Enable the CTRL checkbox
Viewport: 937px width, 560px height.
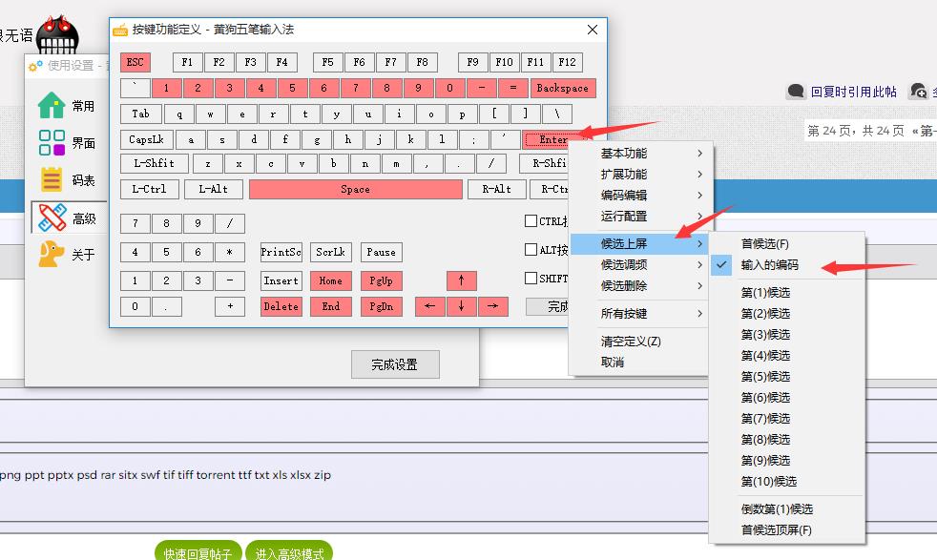(x=531, y=221)
